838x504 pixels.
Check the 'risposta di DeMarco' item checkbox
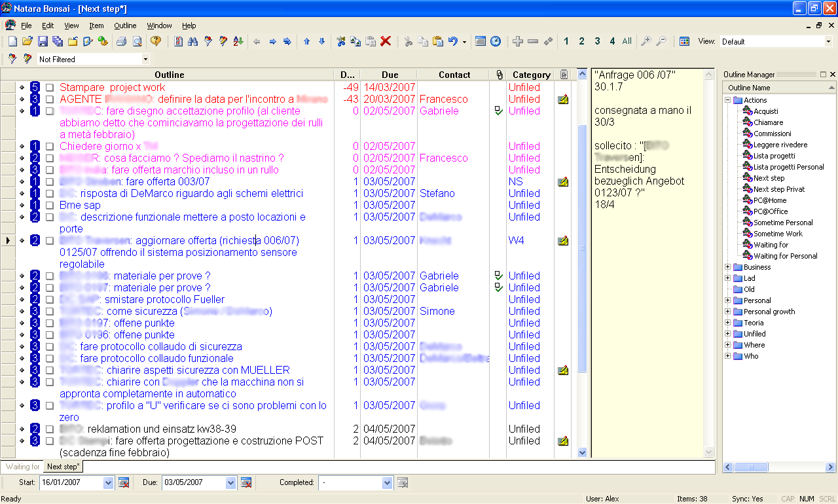[x=49, y=194]
